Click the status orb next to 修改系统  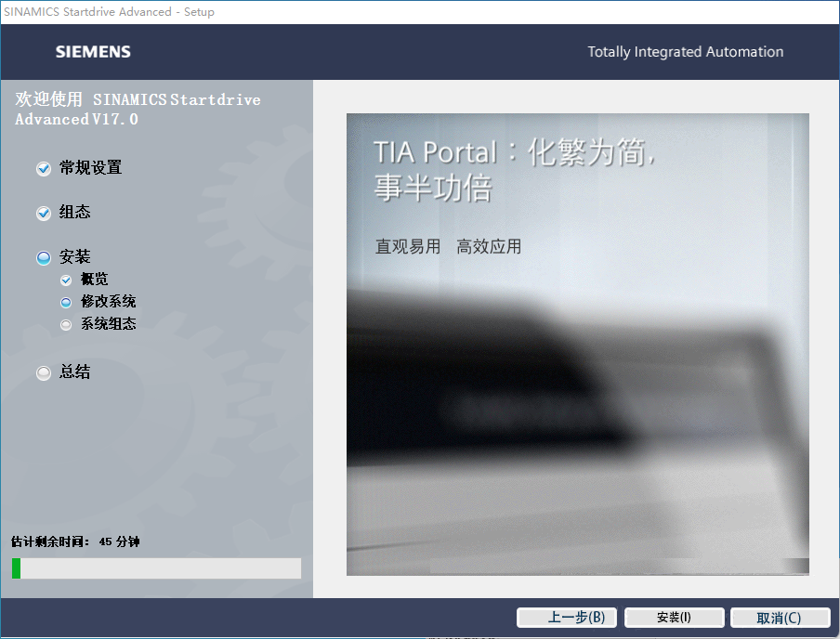(x=66, y=301)
